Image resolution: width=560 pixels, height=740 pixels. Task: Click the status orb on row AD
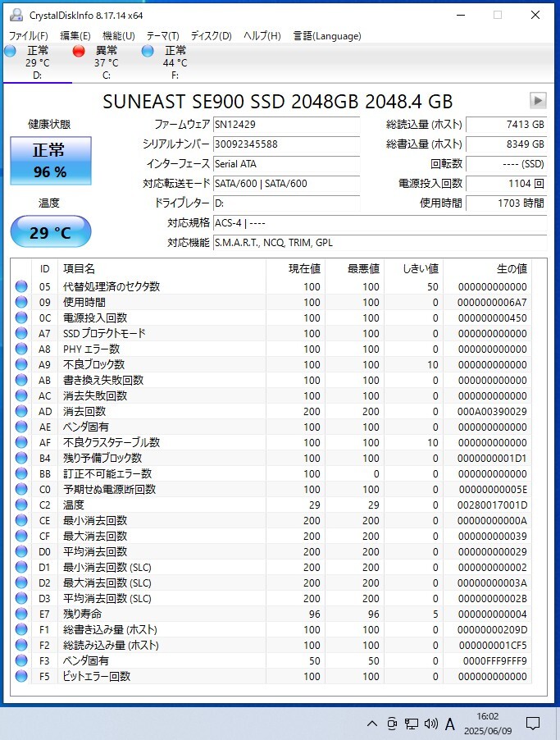click(21, 411)
